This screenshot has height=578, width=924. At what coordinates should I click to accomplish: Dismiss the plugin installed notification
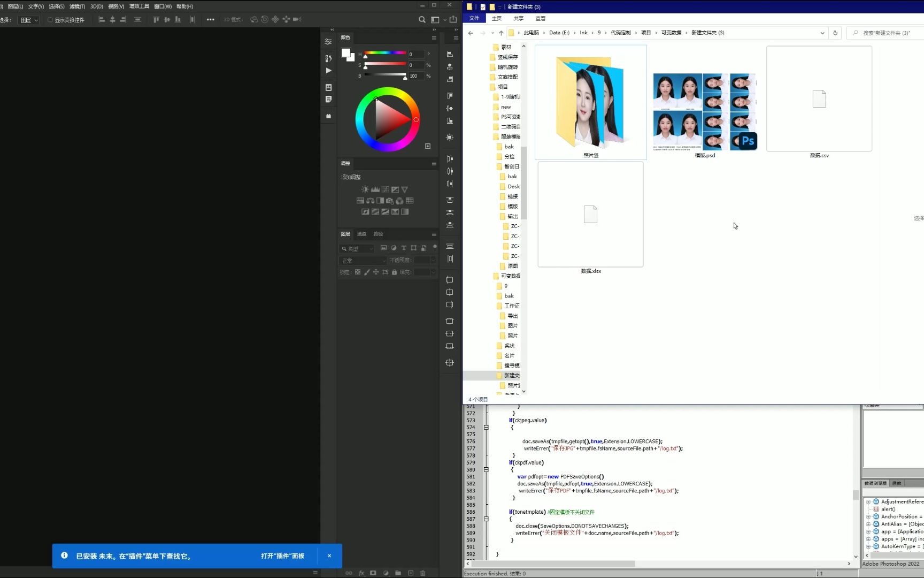coord(329,556)
